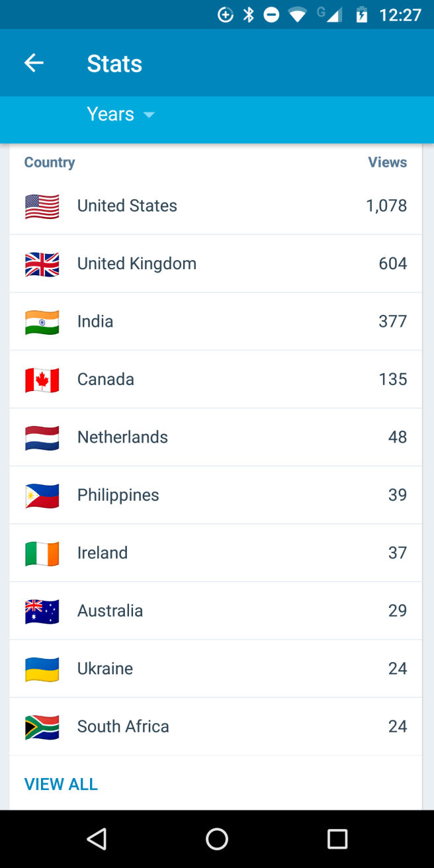Tap the Views column header
This screenshot has width=434, height=868.
(x=387, y=163)
